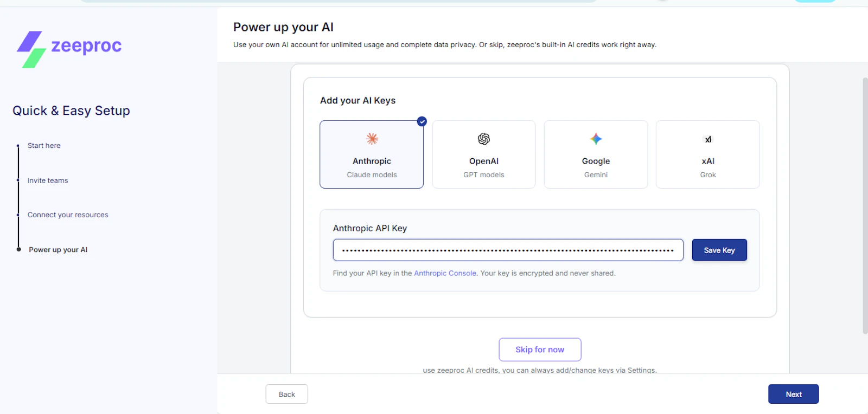Select the Google Gemini provider card
This screenshot has height=414, width=868.
tap(596, 154)
